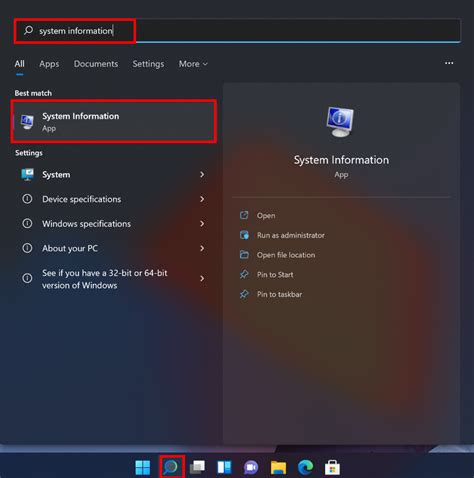The height and width of the screenshot is (478, 474).
Task: Click the Open action icon
Action: (x=244, y=215)
